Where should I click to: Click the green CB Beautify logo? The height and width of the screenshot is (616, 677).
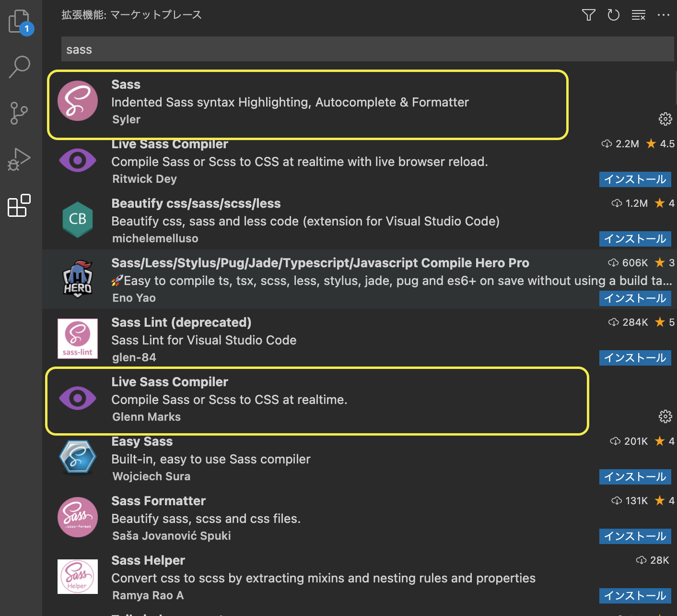coord(78,219)
